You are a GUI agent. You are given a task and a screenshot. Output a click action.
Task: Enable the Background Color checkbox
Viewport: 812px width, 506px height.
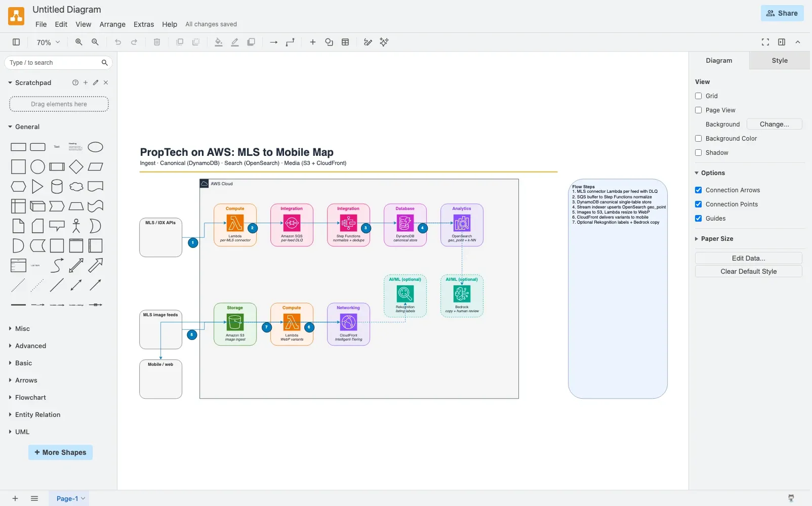pos(699,139)
